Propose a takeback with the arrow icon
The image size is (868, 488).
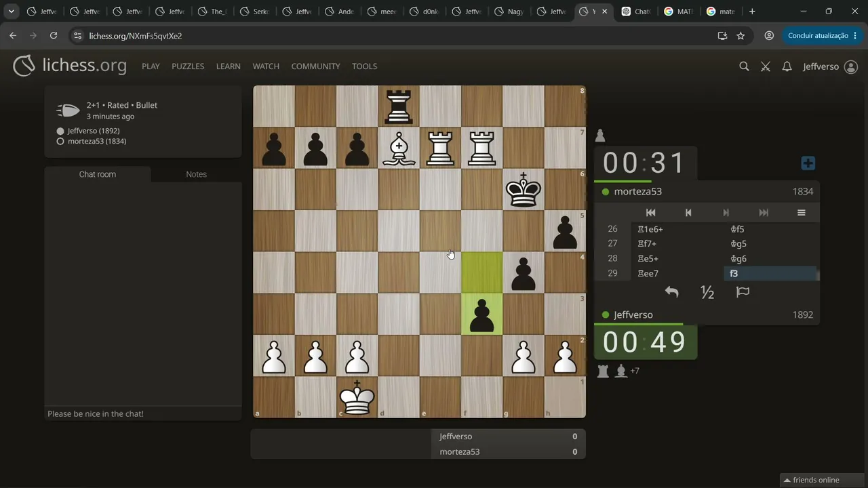pyautogui.click(x=671, y=292)
